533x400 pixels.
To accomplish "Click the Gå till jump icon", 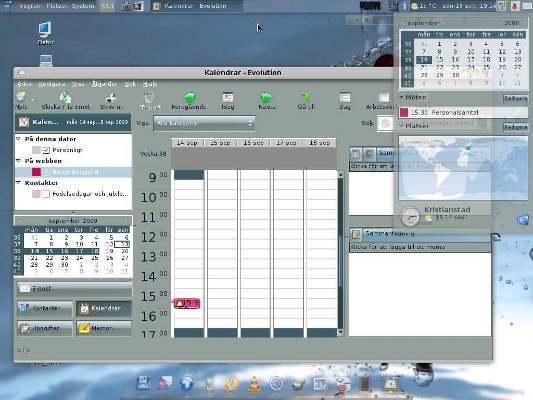I will point(306,98).
